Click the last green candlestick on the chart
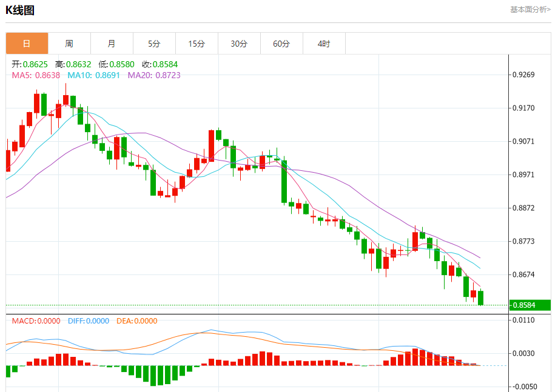558x392 pixels. 481,298
